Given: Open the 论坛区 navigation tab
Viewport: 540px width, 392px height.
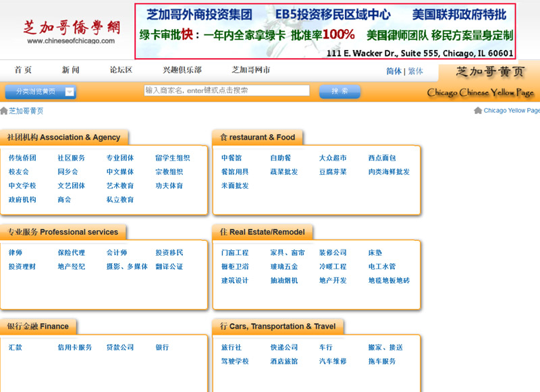Looking at the screenshot, I should (x=121, y=70).
